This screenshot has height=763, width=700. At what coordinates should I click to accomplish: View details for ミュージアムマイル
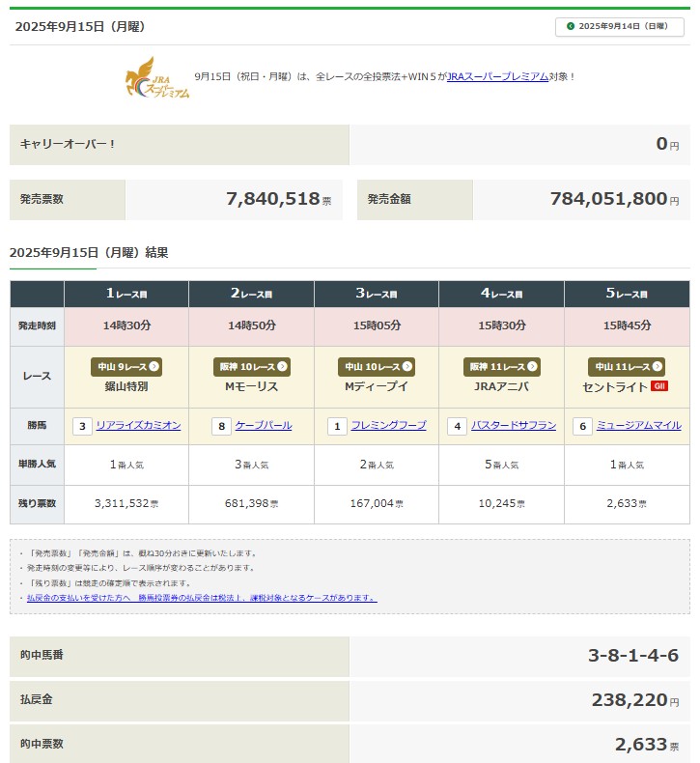point(638,426)
